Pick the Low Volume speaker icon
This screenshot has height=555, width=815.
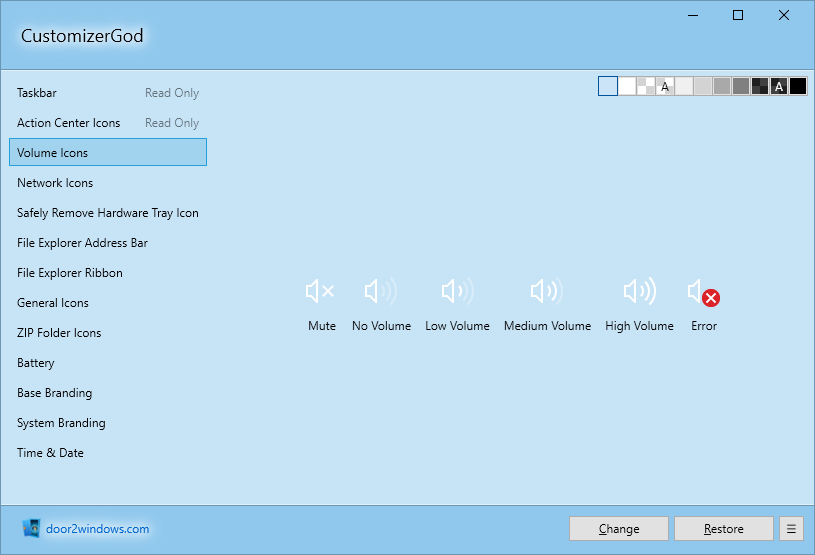point(457,291)
